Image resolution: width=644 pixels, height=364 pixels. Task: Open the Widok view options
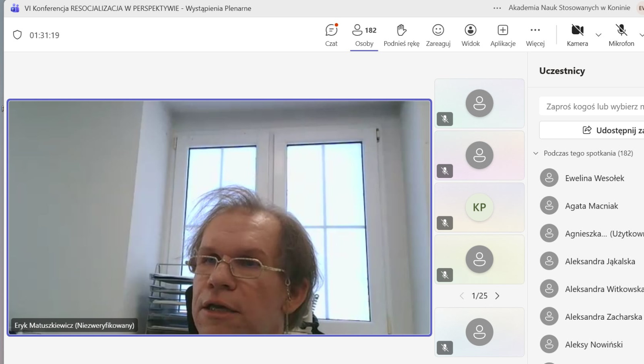470,35
